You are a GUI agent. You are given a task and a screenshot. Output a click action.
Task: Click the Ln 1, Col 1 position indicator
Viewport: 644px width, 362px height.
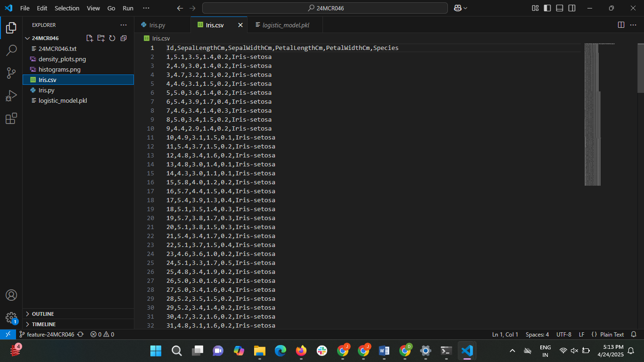(505, 334)
